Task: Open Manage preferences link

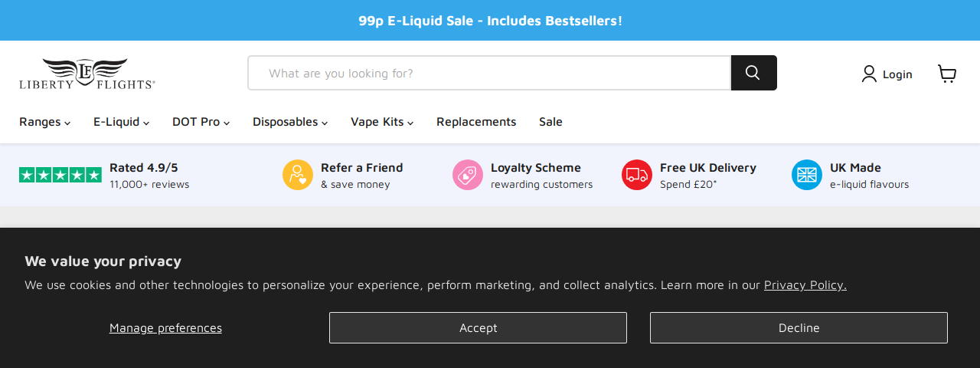Action: tap(165, 328)
